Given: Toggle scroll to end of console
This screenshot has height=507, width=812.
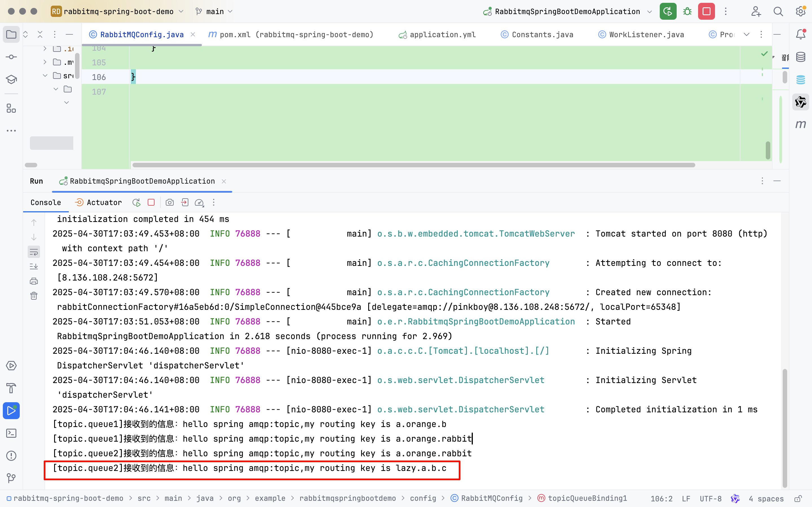Looking at the screenshot, I should [x=34, y=266].
